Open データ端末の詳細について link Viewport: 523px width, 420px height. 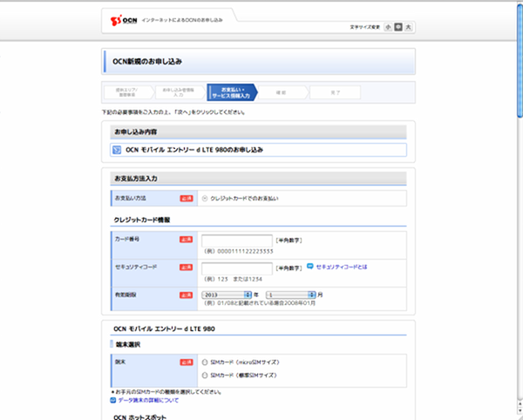(148, 400)
